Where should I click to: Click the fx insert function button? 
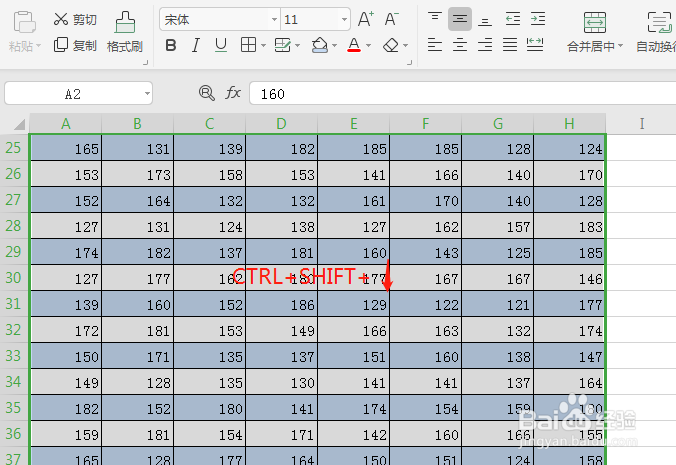(233, 93)
